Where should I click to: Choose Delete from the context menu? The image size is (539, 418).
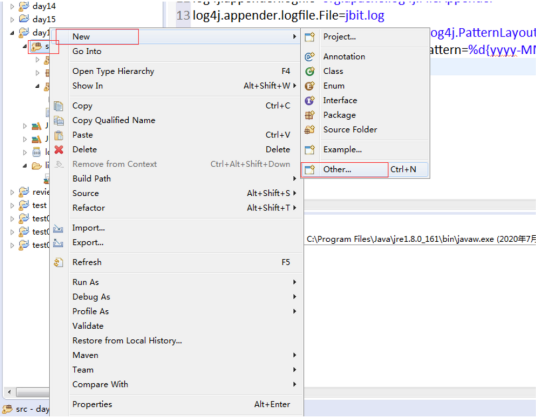pos(177,150)
